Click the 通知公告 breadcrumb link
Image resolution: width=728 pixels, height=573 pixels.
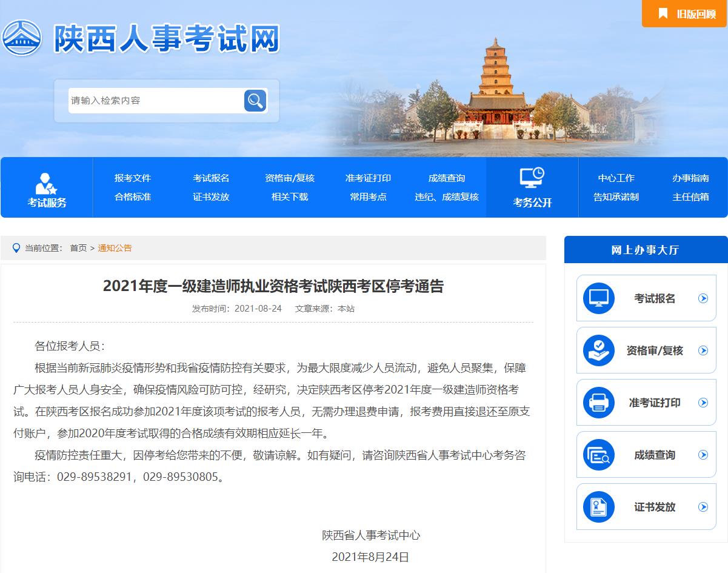(x=115, y=248)
